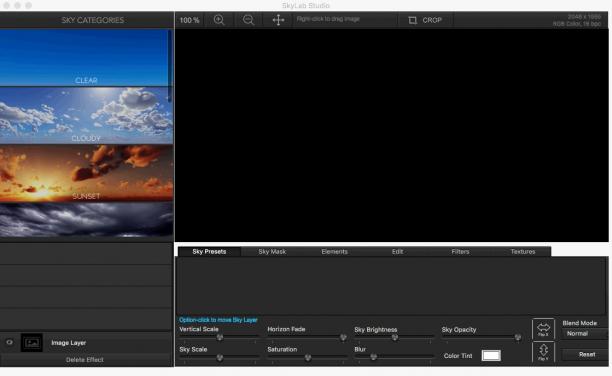
Task: Click the Vertical Scale slider handle
Action: tap(220, 337)
